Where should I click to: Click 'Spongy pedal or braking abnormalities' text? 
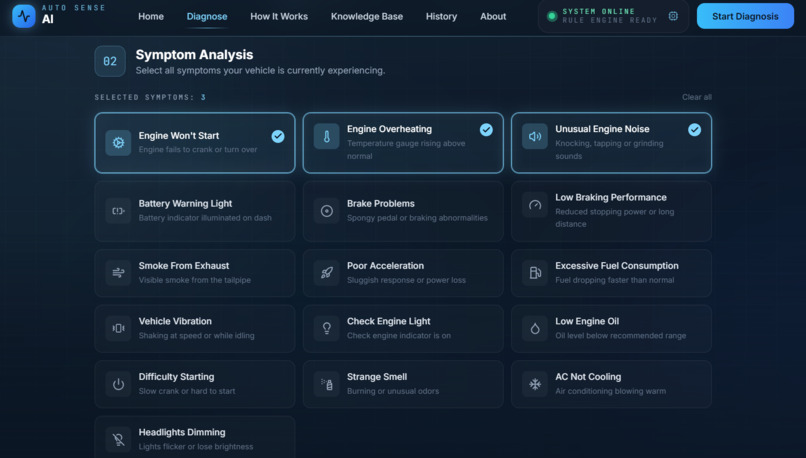point(417,218)
